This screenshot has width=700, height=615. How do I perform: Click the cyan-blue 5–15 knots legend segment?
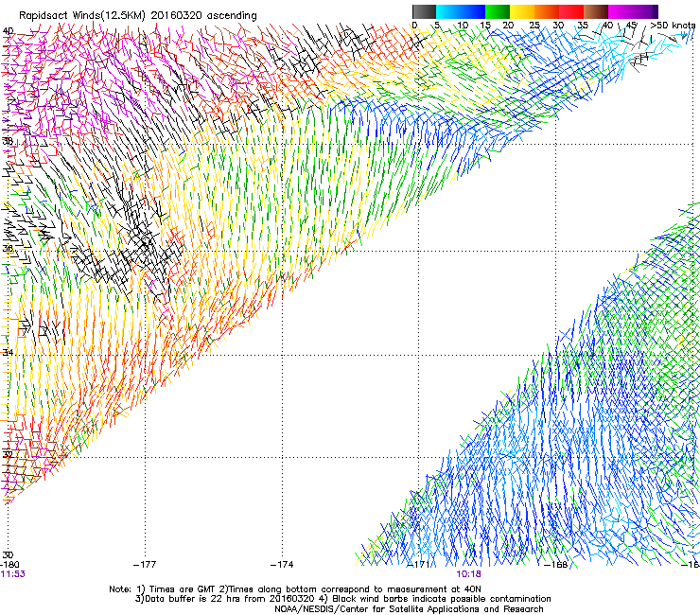pos(461,11)
